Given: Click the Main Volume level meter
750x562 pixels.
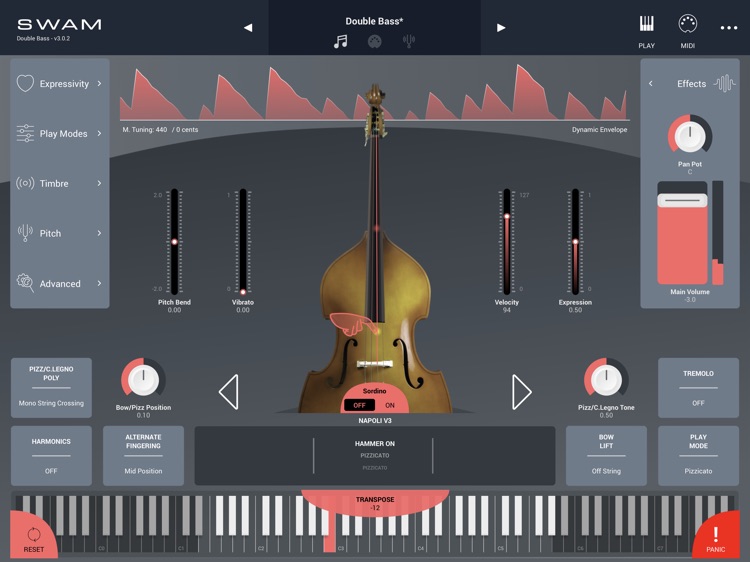Looking at the screenshot, I should 717,233.
